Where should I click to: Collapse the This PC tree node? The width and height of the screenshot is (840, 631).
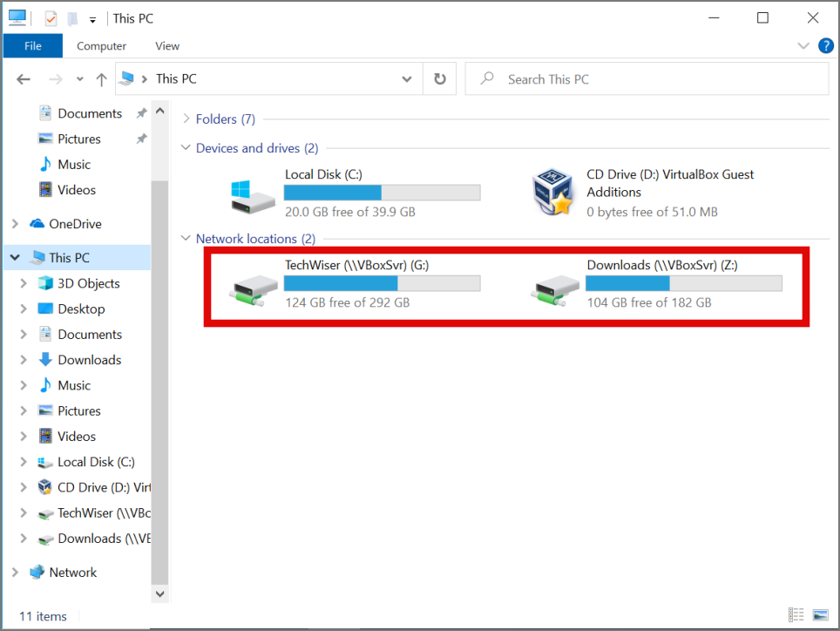[x=15, y=258]
